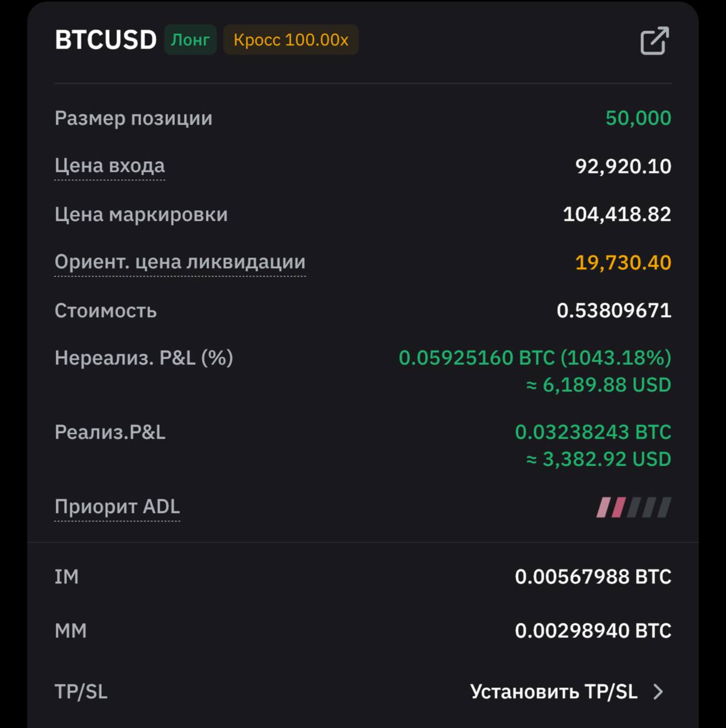Tap the Лонг position badge
This screenshot has width=726, height=728.
190,40
